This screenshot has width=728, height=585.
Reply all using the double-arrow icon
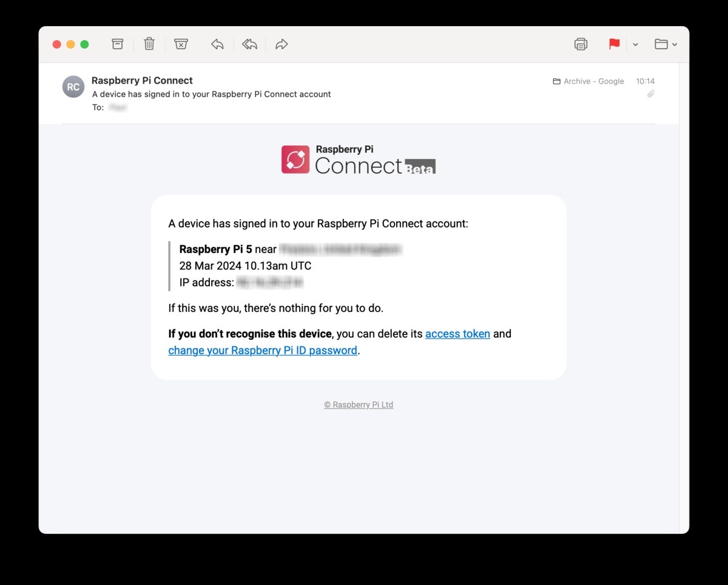[249, 44]
